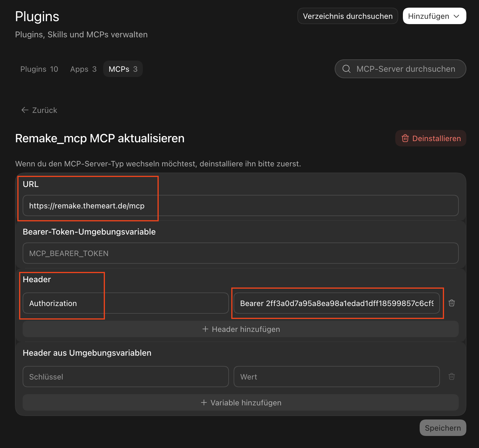Open the Apps tab
Viewport: 479px width, 448px height.
coord(83,69)
